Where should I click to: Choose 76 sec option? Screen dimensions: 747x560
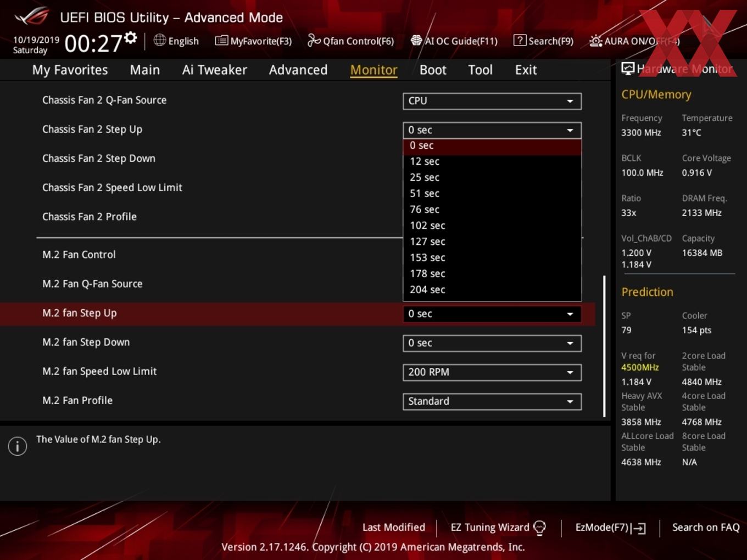pos(492,209)
